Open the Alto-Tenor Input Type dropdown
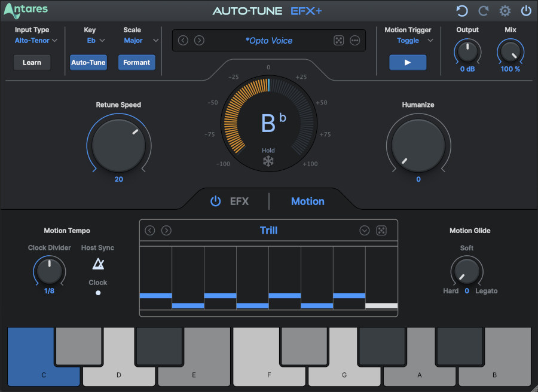 [35, 41]
